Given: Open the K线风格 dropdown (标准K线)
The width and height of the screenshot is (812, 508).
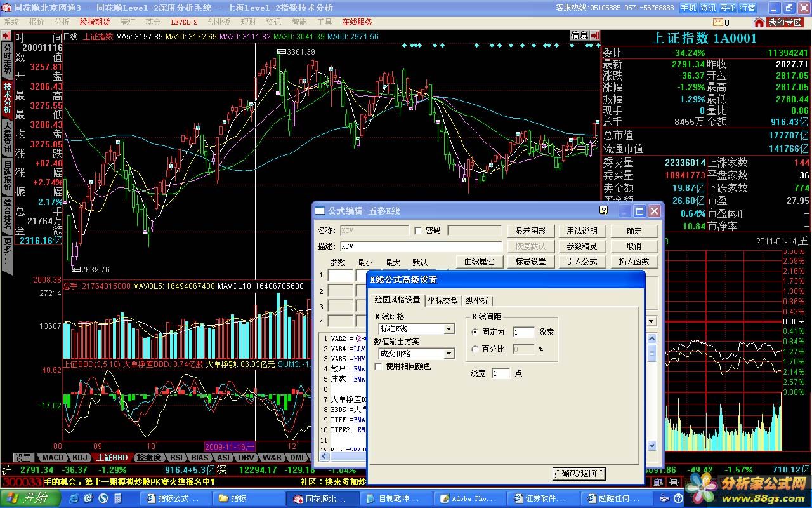Looking at the screenshot, I should point(449,329).
